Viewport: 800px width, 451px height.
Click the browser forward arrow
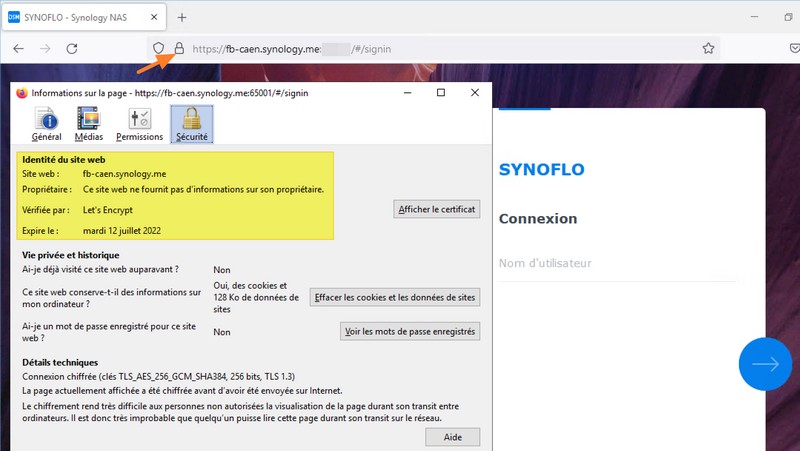(x=45, y=48)
